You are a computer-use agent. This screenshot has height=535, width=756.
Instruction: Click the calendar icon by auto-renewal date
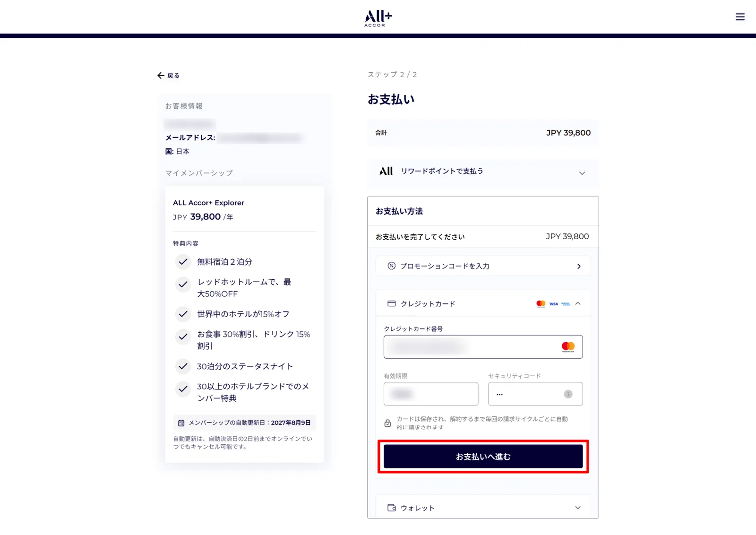click(x=181, y=423)
